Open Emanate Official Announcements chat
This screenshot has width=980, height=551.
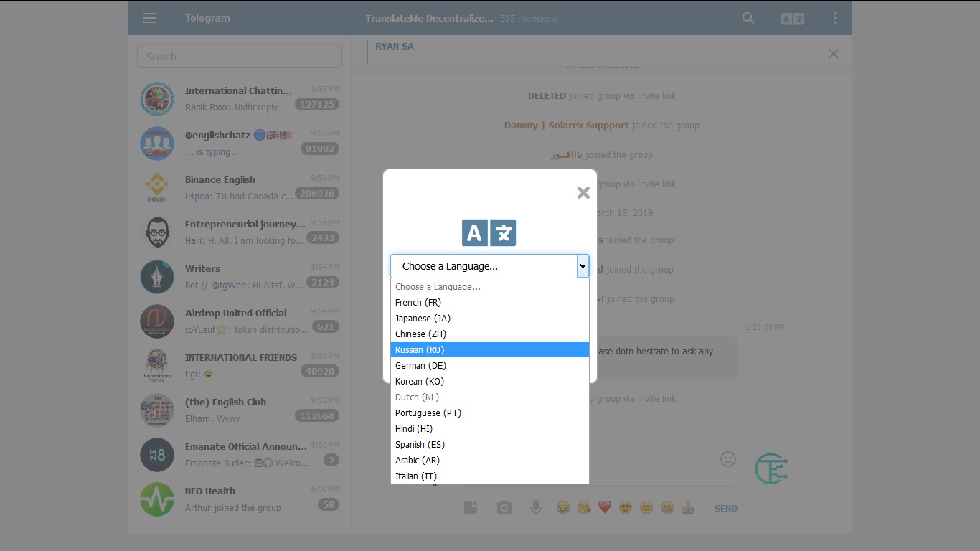pos(240,455)
